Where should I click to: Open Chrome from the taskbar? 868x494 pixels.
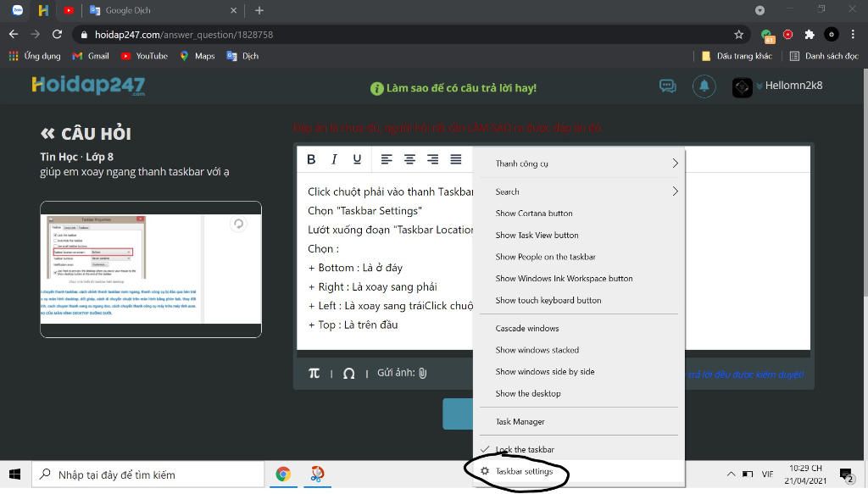tap(283, 474)
